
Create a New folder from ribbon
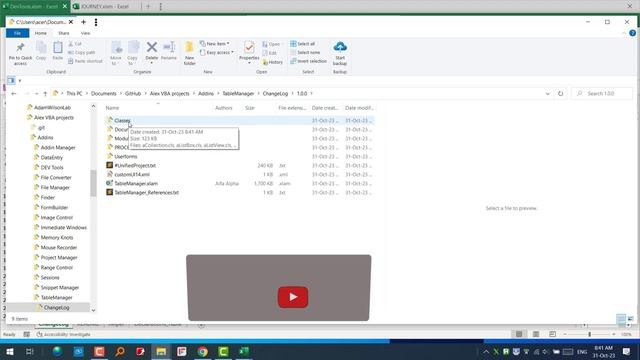pos(189,53)
